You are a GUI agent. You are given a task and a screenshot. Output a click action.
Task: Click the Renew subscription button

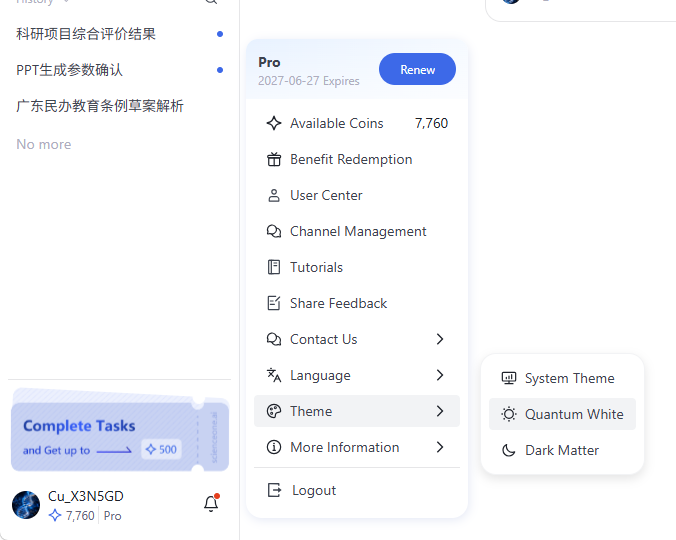(x=417, y=69)
